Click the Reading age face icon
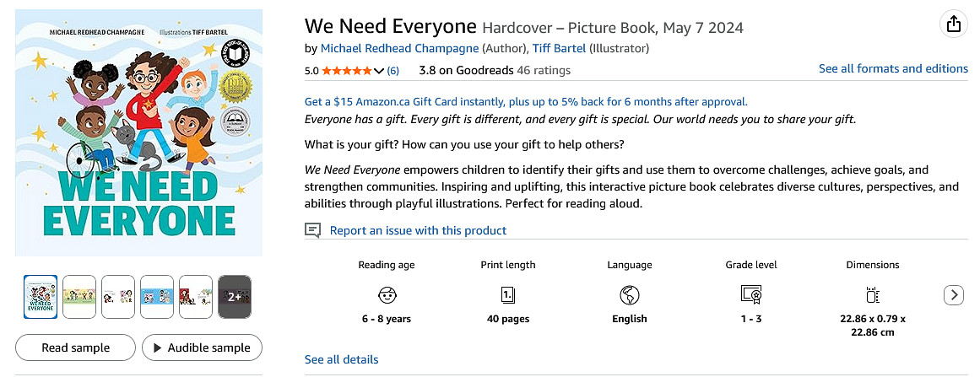The height and width of the screenshot is (377, 980). click(387, 295)
